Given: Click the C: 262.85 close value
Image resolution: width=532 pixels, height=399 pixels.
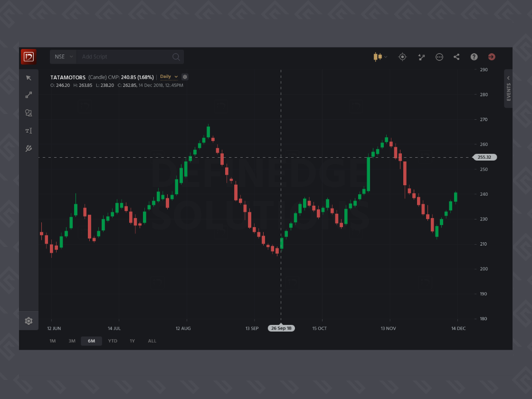Looking at the screenshot, I should tap(127, 85).
